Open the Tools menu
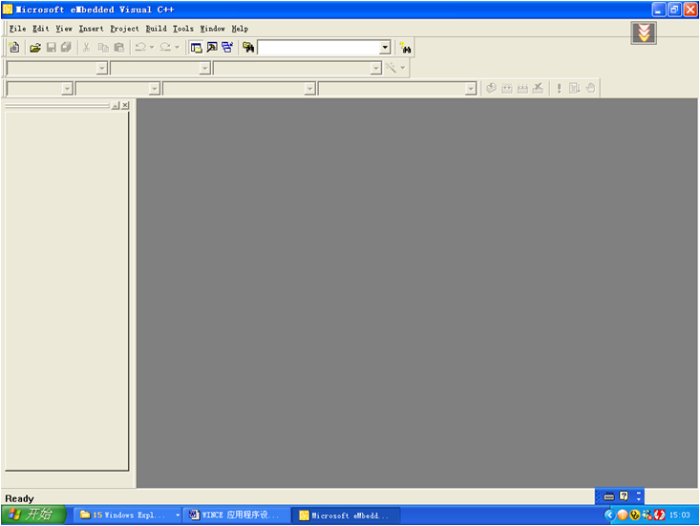Viewport: 700px width, 526px height. [183, 29]
